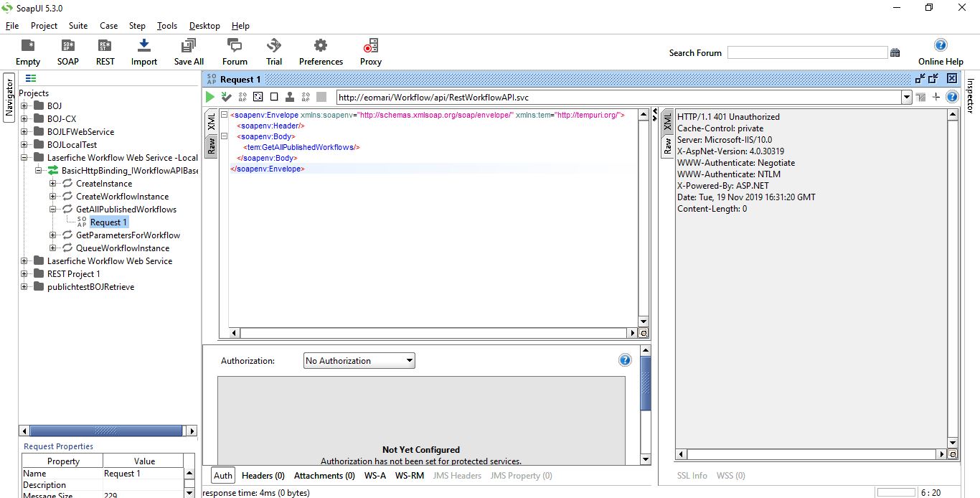Switch to the Attachments (0) tab
The width and height of the screenshot is (980, 498).
coord(324,475)
